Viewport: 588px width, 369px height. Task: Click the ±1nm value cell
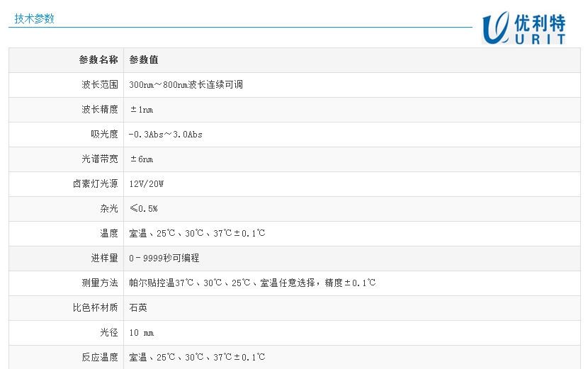point(141,110)
